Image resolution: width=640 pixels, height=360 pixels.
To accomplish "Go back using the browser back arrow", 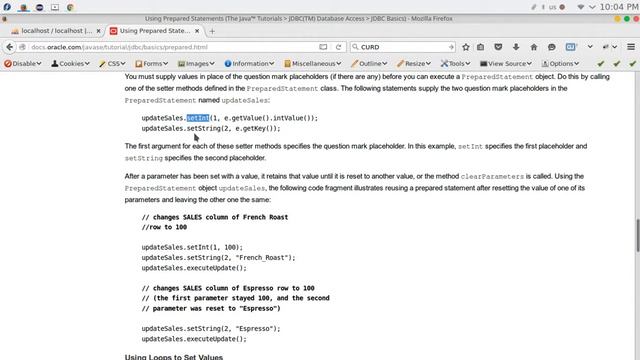I will pos(9,47).
